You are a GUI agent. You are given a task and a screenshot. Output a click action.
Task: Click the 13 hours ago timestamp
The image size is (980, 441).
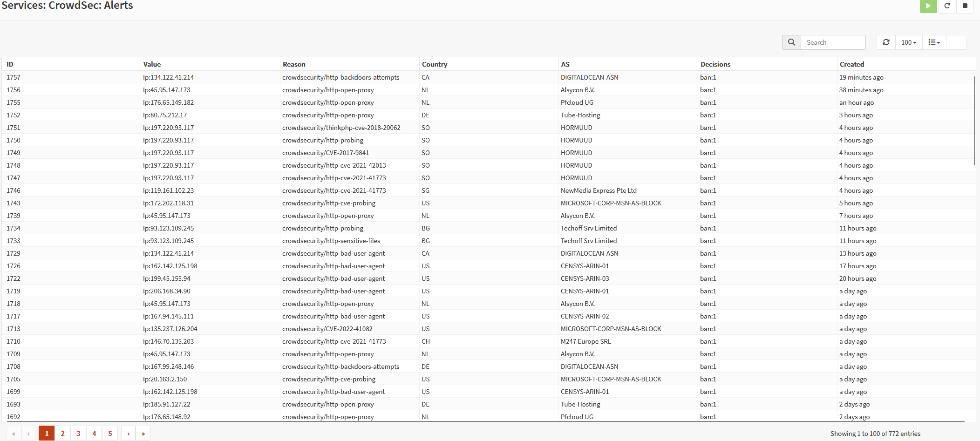(858, 253)
